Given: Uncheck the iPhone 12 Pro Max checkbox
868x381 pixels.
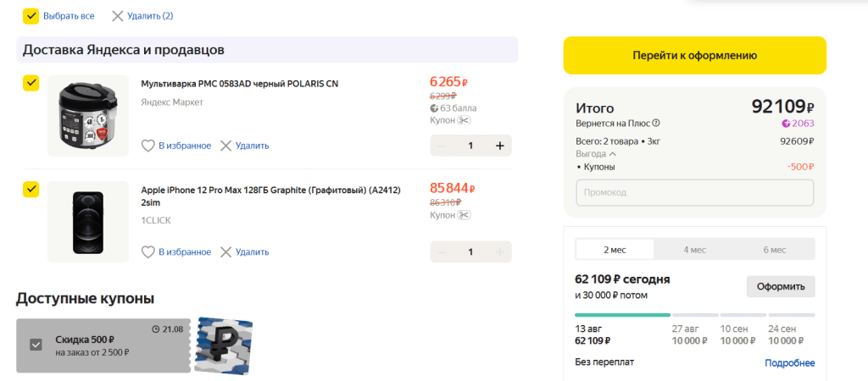Looking at the screenshot, I should coord(31,189).
